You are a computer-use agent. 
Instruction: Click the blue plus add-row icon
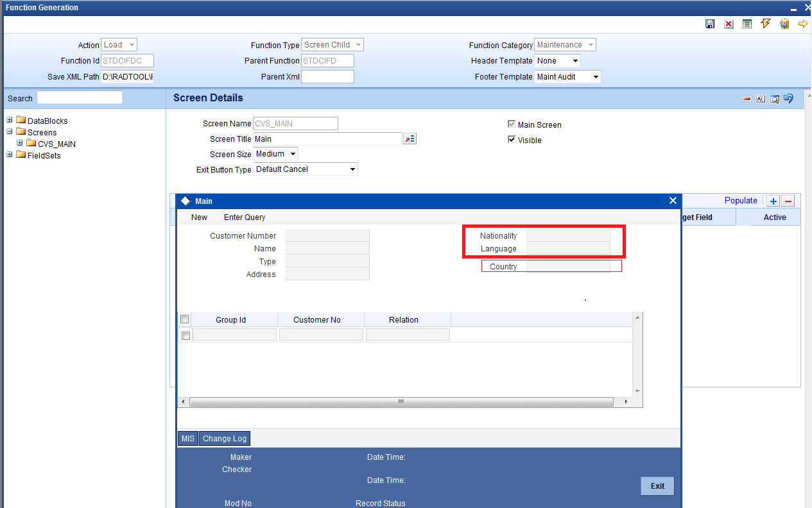coord(773,201)
